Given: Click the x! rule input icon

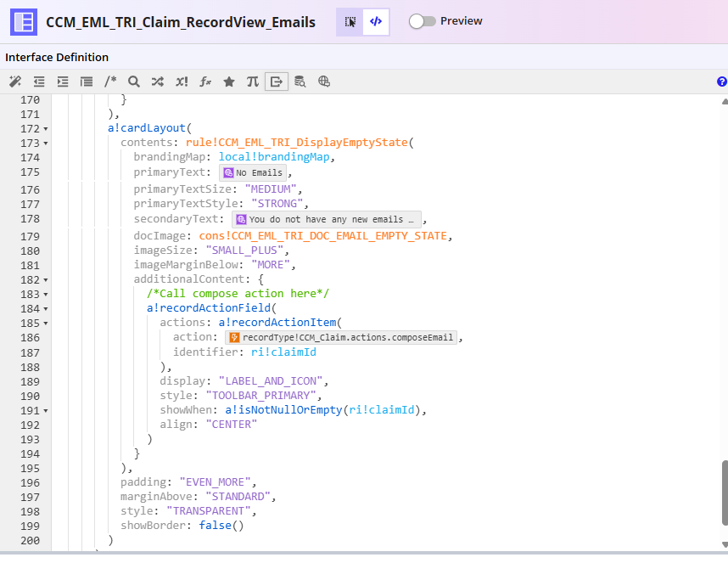Looking at the screenshot, I should coord(182,82).
